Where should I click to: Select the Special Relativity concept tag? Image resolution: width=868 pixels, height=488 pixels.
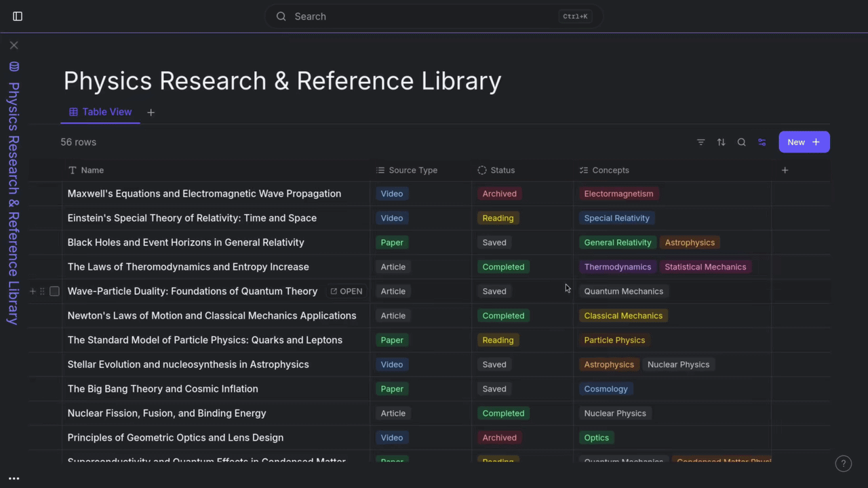click(617, 218)
